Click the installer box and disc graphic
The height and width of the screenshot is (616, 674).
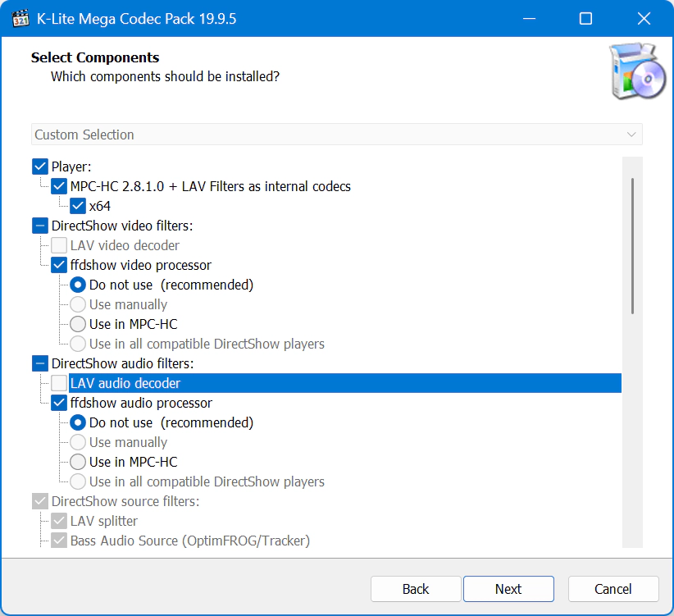pyautogui.click(x=637, y=71)
